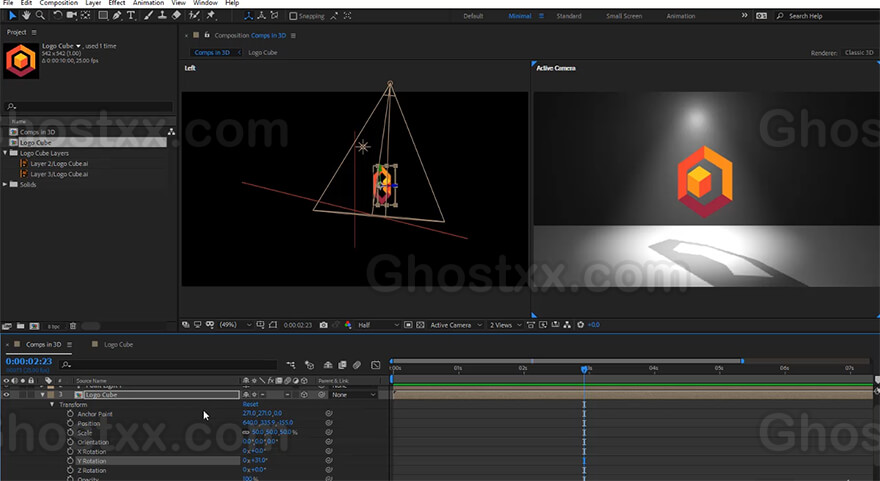This screenshot has height=481, width=880.
Task: Create new folder in Project panel
Action: [x=20, y=326]
